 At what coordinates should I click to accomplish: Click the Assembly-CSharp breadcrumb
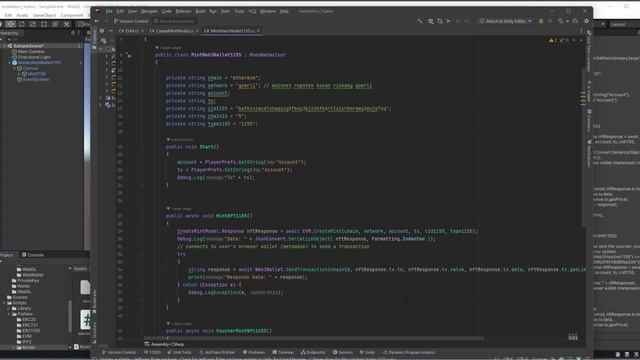pyautogui.click(x=164, y=344)
